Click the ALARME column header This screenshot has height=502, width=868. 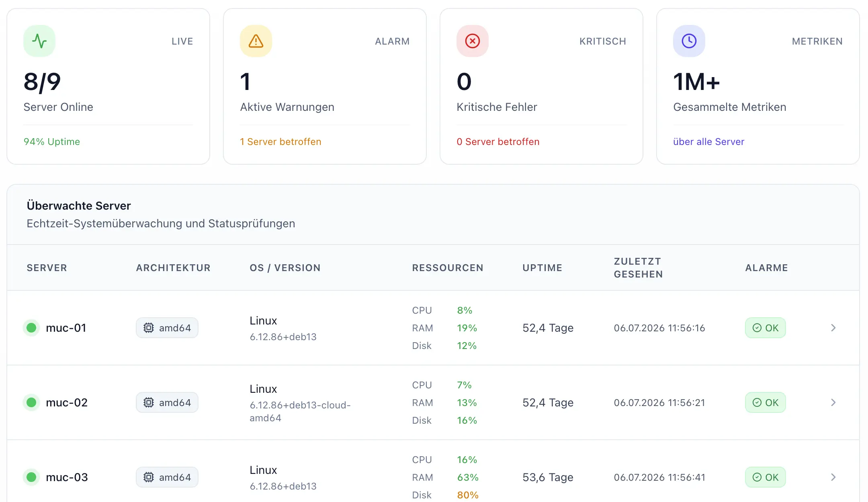tap(766, 268)
